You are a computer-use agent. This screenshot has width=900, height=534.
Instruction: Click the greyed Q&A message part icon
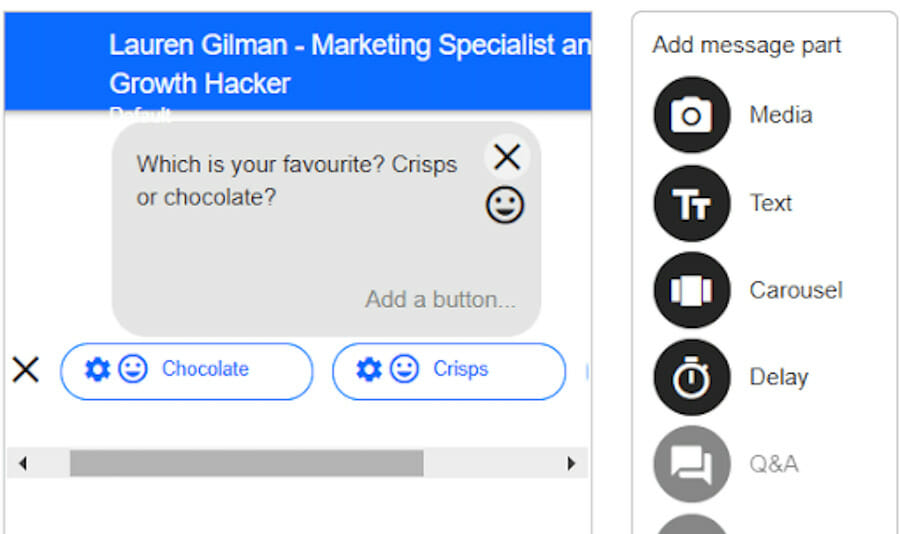692,464
